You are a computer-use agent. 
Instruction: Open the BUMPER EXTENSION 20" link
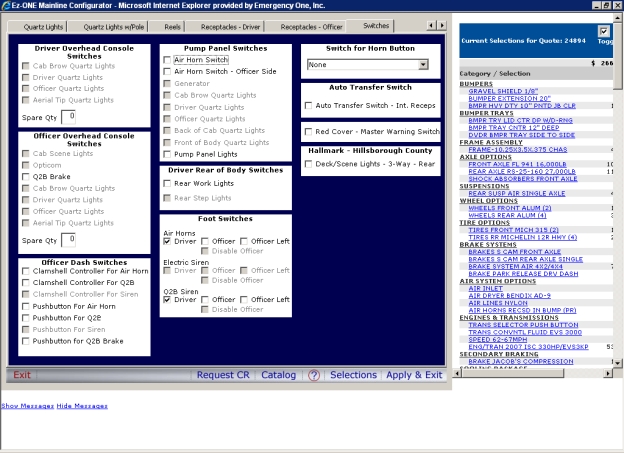pos(509,98)
